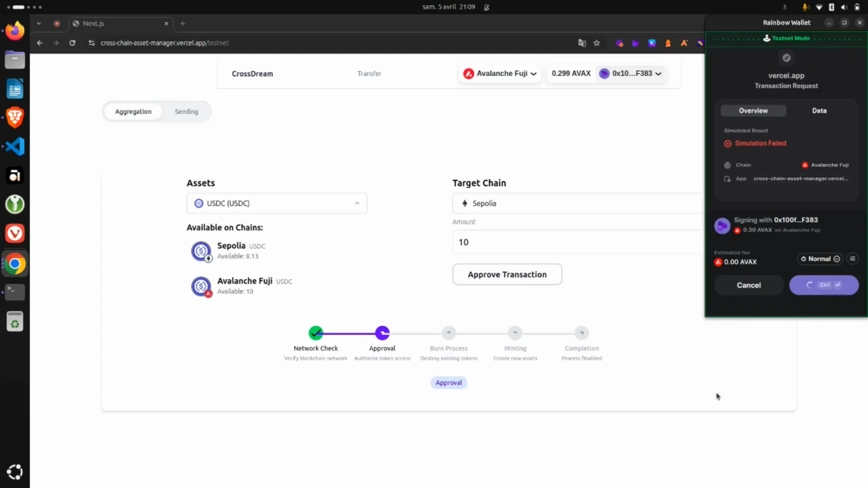Expand the USDC asset dropdown
Viewport: 868px width, 488px height.
(x=277, y=203)
